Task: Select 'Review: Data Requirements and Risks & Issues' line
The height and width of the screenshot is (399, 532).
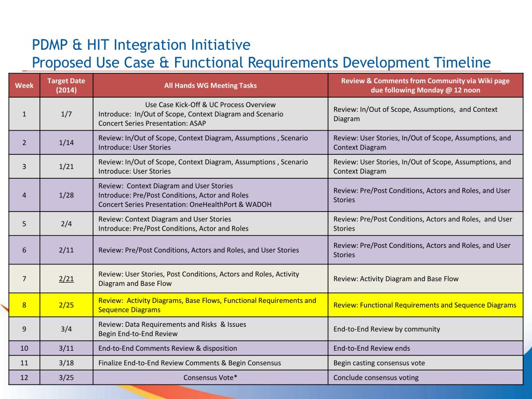Action: [x=172, y=325]
